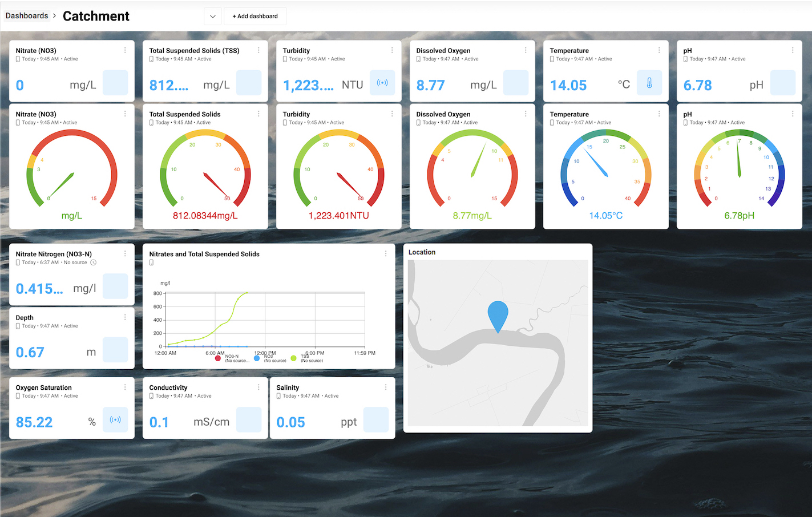Open the kebab menu on the Dissolved Oxygen gauge
812x517 pixels.
coord(525,113)
